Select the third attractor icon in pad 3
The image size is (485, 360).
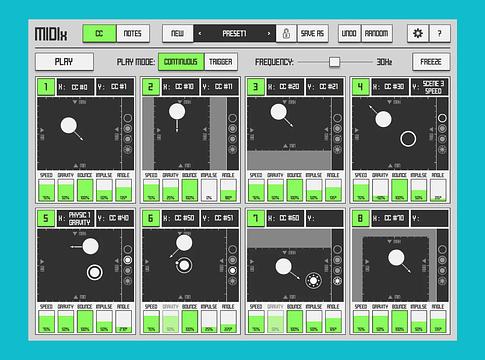coord(337,139)
